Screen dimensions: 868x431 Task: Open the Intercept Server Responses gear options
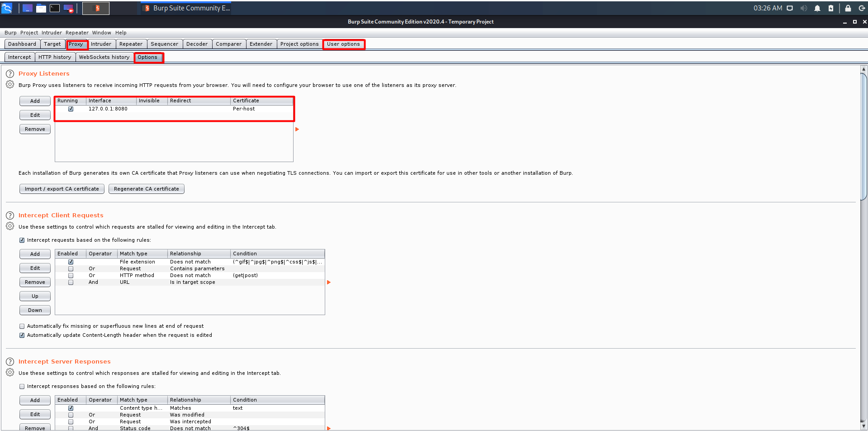tap(10, 372)
